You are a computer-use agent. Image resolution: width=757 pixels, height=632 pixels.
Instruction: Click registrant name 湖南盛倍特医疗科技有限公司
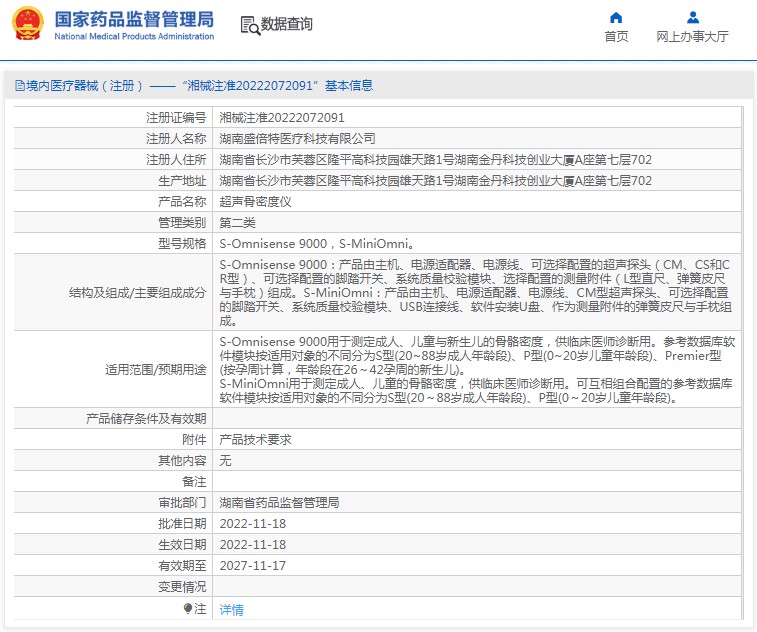(x=297, y=138)
